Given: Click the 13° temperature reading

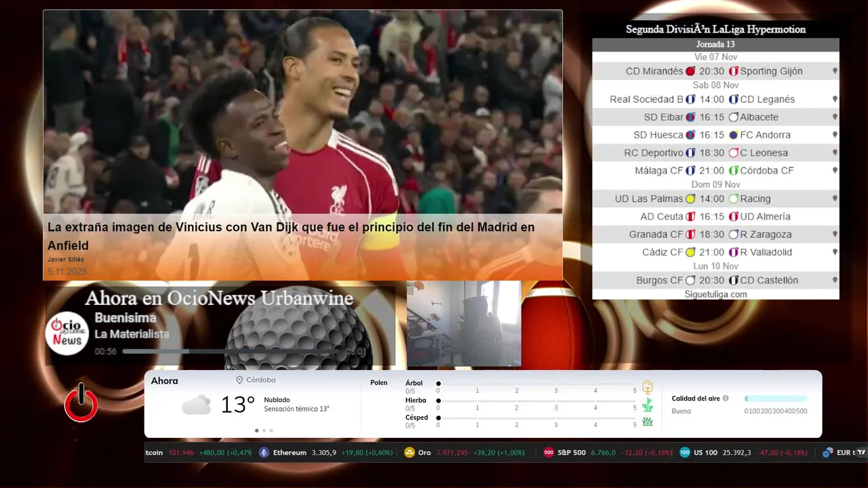Looking at the screenshot, I should [x=237, y=405].
